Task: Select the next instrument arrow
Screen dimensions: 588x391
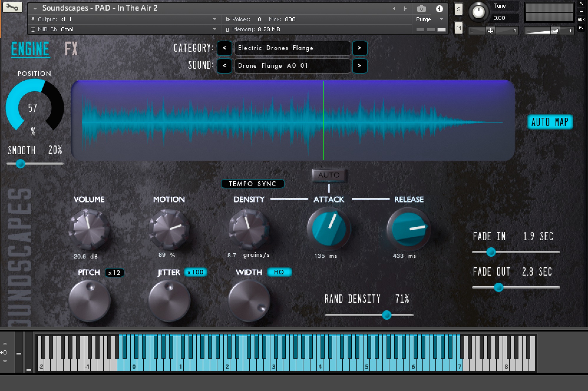Action: (405, 9)
